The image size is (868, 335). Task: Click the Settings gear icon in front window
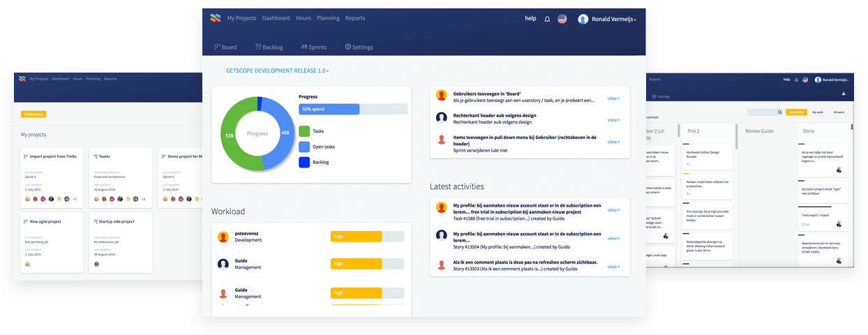[x=348, y=47]
